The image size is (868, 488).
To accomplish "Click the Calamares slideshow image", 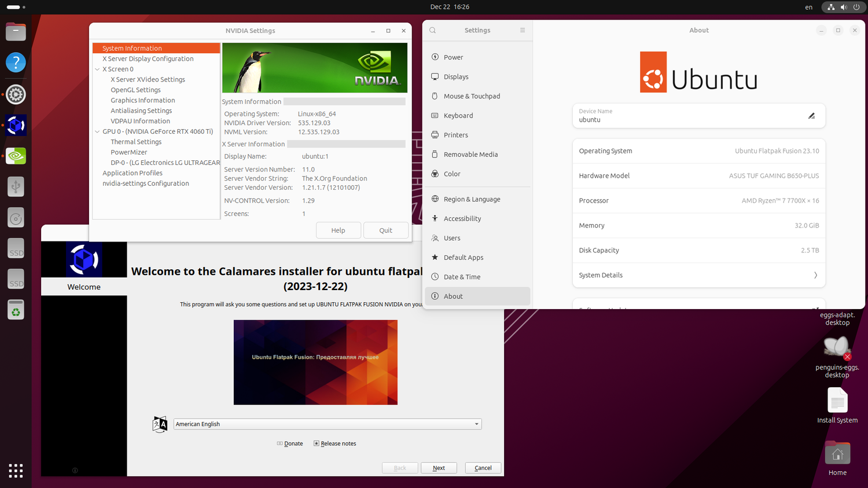I will [315, 362].
